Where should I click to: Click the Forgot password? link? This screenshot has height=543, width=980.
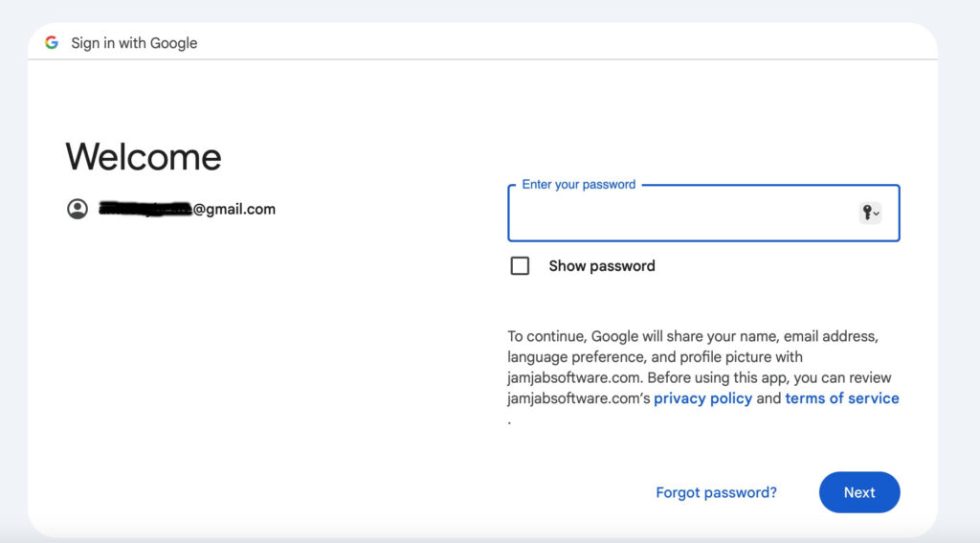(716, 492)
